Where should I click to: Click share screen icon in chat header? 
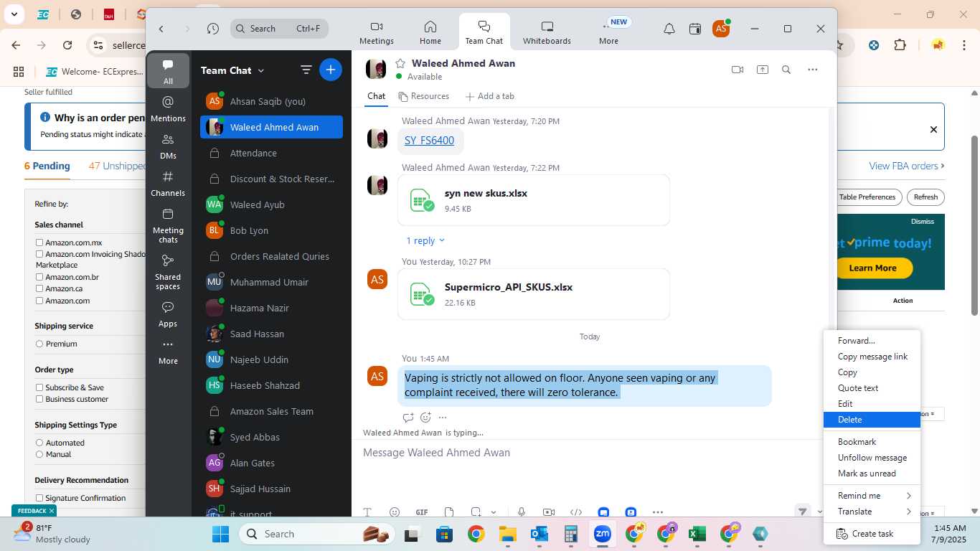point(763,70)
